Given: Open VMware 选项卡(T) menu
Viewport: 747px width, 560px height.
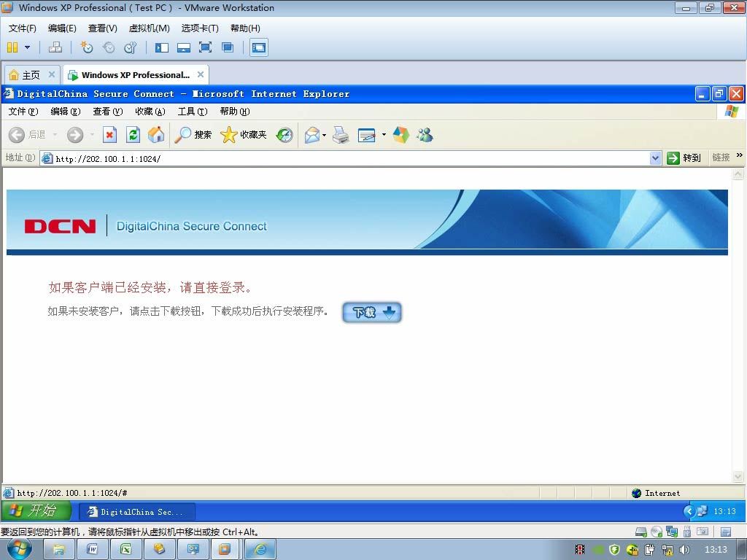Looking at the screenshot, I should pyautogui.click(x=200, y=28).
